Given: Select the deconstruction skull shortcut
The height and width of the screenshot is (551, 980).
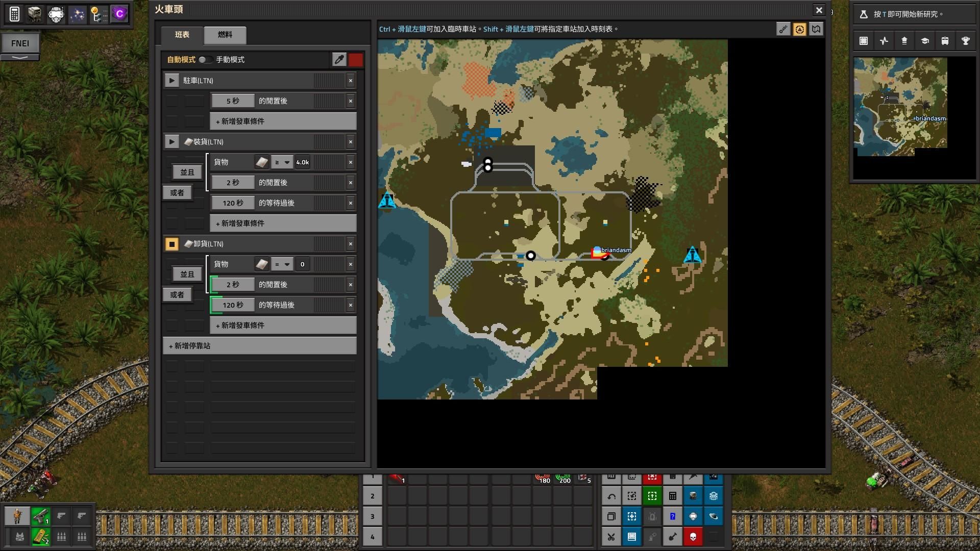Looking at the screenshot, I should pos(693,537).
